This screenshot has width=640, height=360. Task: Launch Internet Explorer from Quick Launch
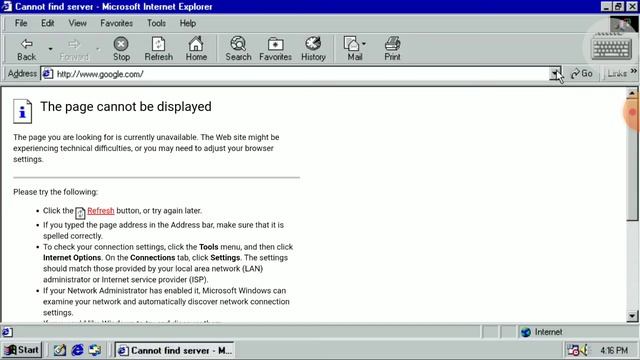[77, 350]
